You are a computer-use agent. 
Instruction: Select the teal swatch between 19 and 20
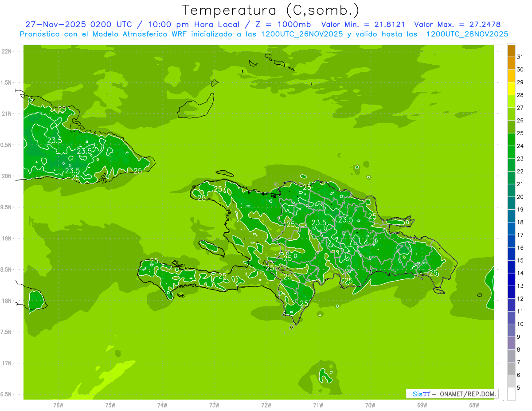[511, 203]
